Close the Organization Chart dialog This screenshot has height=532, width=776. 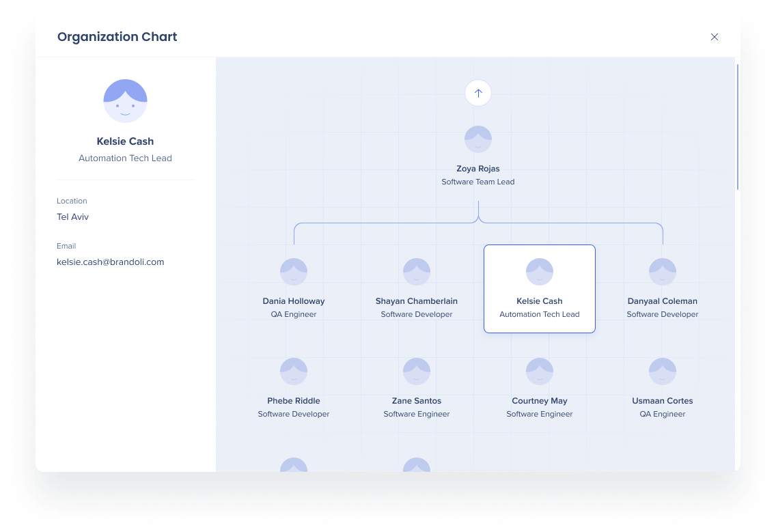click(x=714, y=37)
